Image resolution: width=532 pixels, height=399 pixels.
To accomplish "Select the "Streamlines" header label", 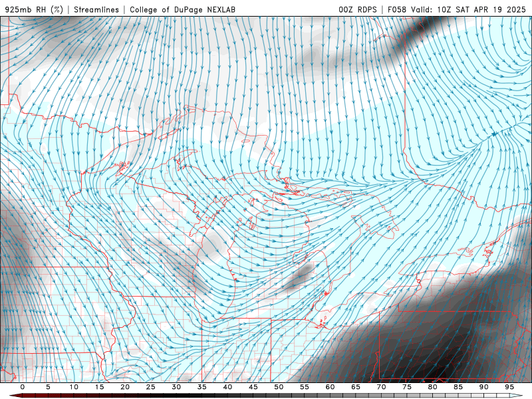I will point(96,9).
